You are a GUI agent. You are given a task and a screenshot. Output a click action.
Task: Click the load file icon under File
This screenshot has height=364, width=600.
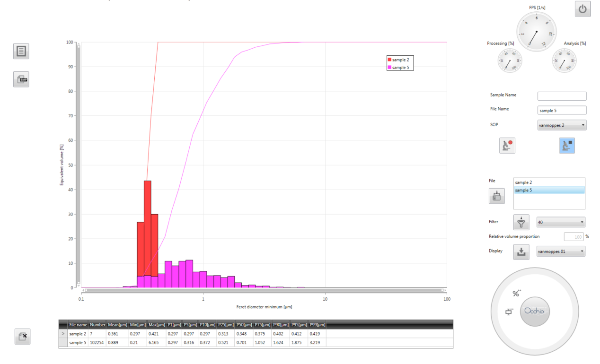pos(496,196)
